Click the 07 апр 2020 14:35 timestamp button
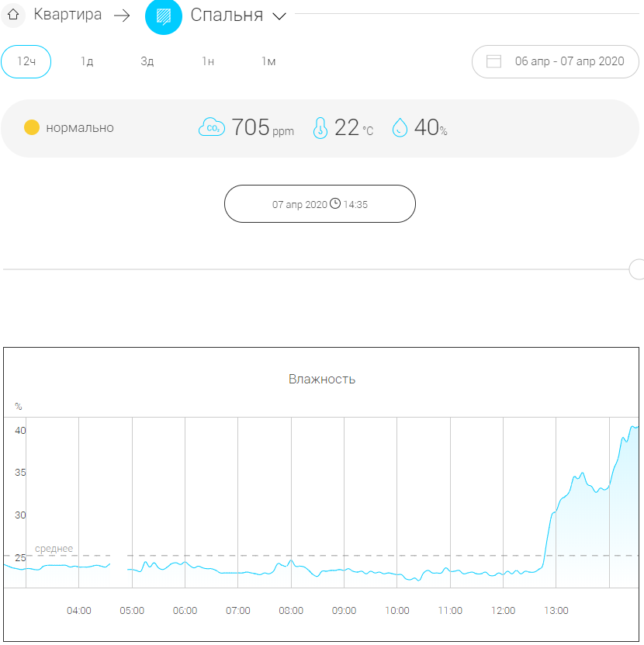This screenshot has height=645, width=644. click(x=320, y=204)
